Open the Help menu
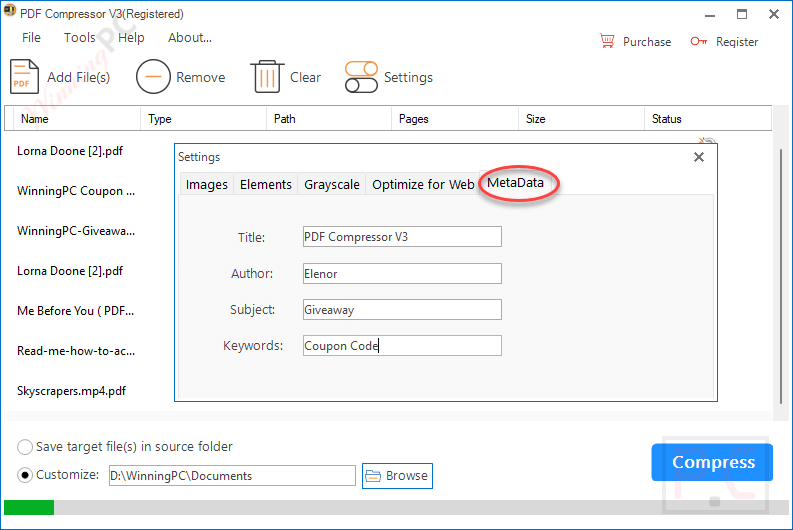 pos(131,38)
